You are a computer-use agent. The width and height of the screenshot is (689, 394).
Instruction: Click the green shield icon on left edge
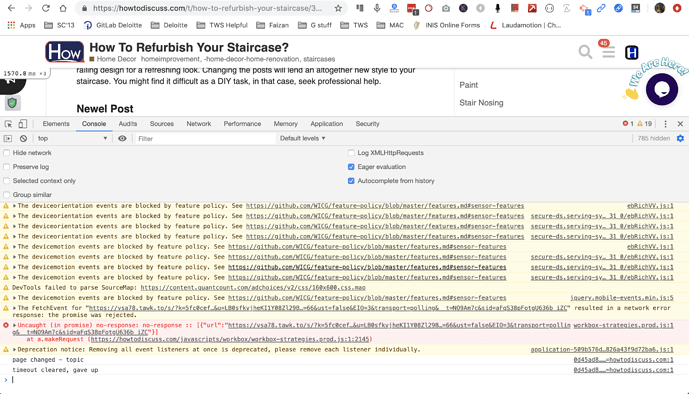[x=12, y=103]
